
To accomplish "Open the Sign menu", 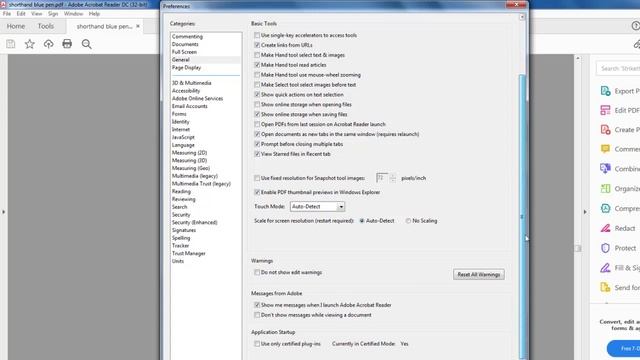I will coord(53,13).
